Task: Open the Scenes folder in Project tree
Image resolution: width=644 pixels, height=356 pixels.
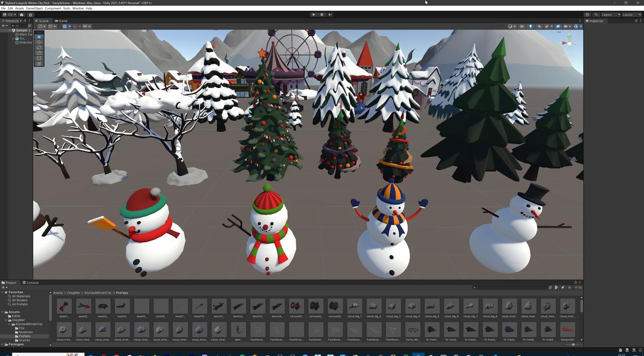Action: [x=25, y=340]
